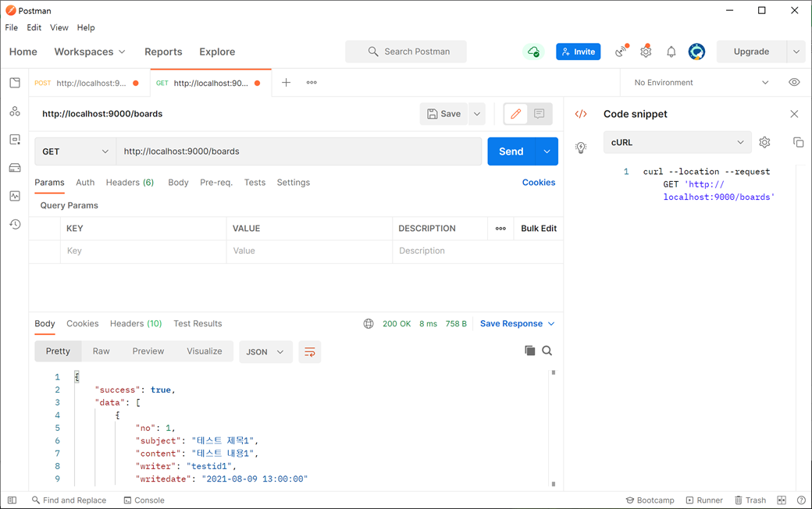812x509 pixels.
Task: Expand the Send options arrow
Action: coord(547,151)
